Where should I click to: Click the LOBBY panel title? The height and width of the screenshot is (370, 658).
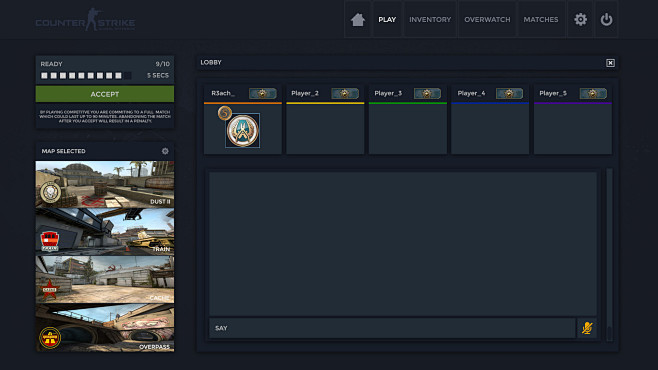pyautogui.click(x=211, y=62)
